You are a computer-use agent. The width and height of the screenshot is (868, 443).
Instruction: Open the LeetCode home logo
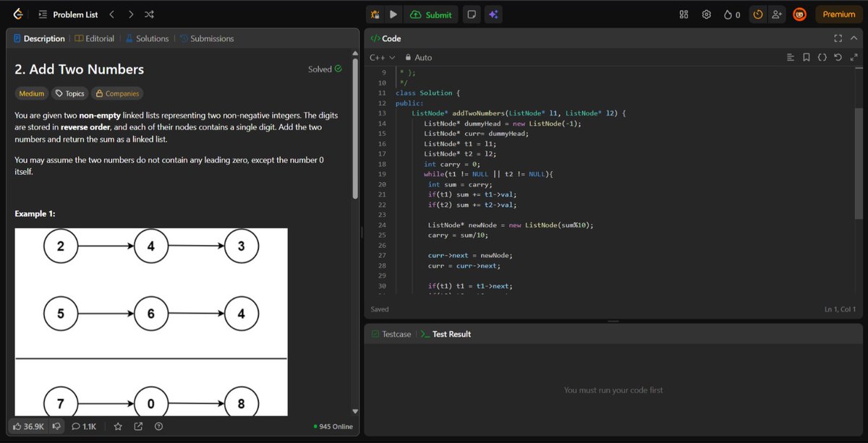(x=17, y=14)
